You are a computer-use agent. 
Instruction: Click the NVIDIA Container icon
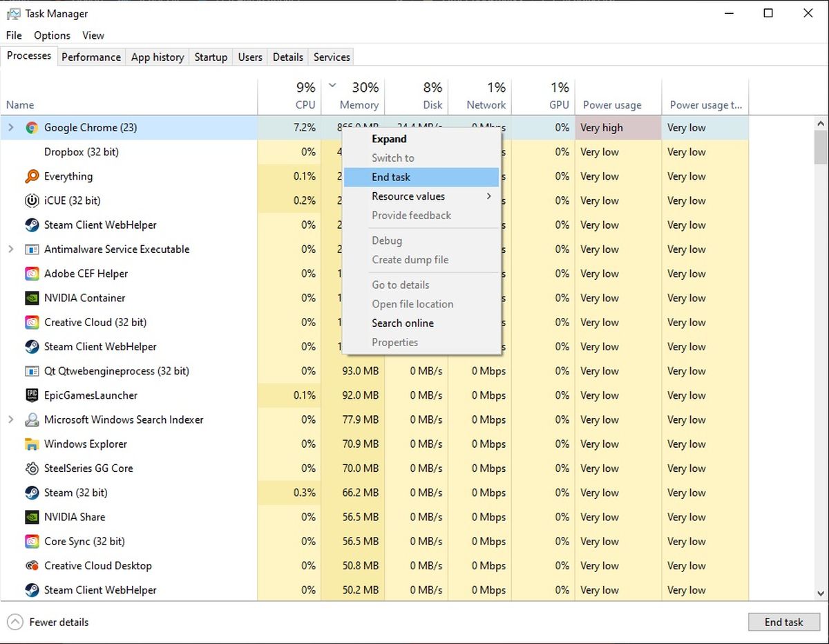32,299
